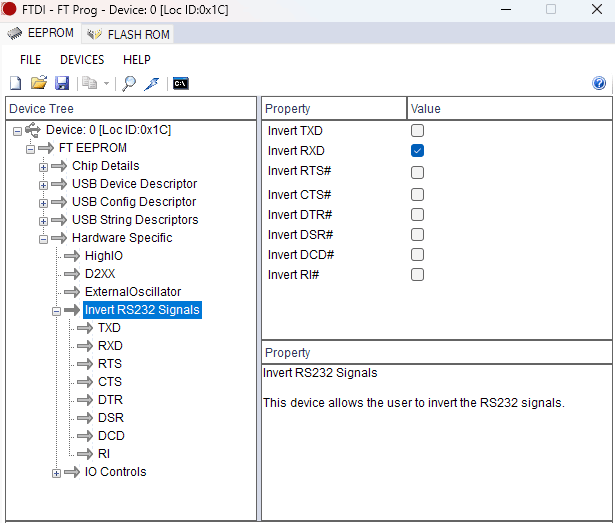The image size is (615, 523).
Task: Switch to the FLASH ROM tab
Action: coord(128,34)
